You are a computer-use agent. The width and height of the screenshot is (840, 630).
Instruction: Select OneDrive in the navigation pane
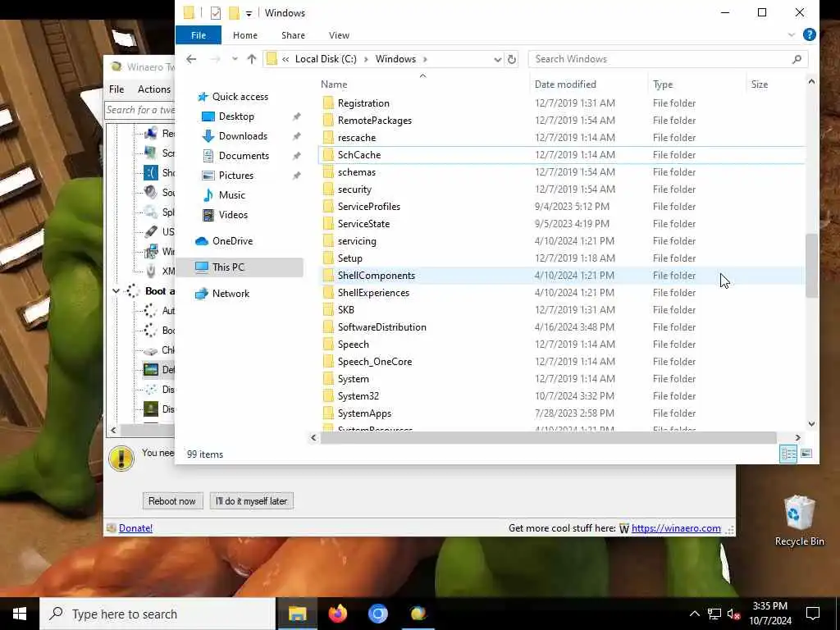[x=232, y=241]
